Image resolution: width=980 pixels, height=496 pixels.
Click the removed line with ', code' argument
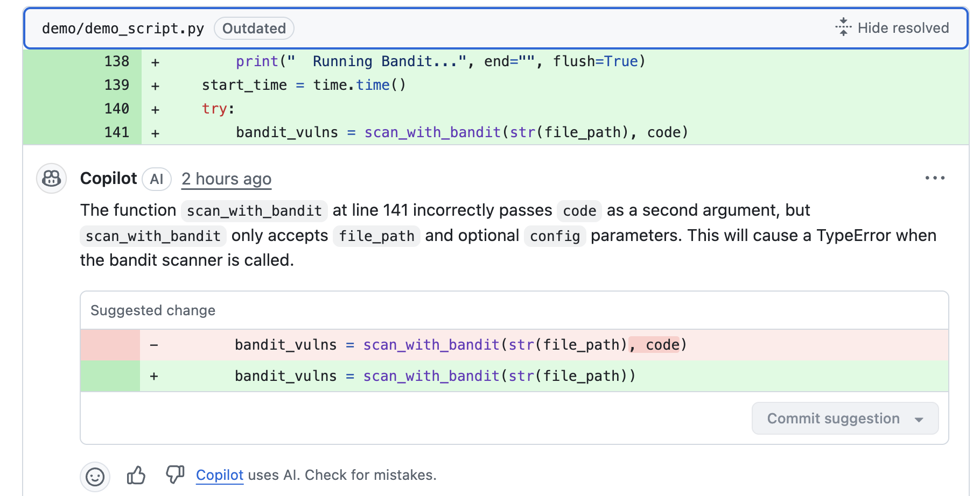514,345
